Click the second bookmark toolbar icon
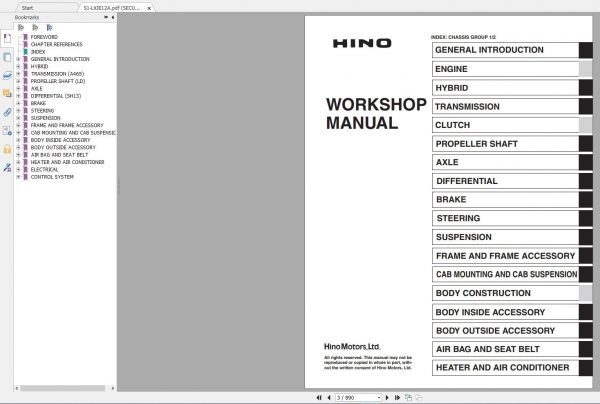Viewport: 600px width, 404px height. click(x=35, y=28)
